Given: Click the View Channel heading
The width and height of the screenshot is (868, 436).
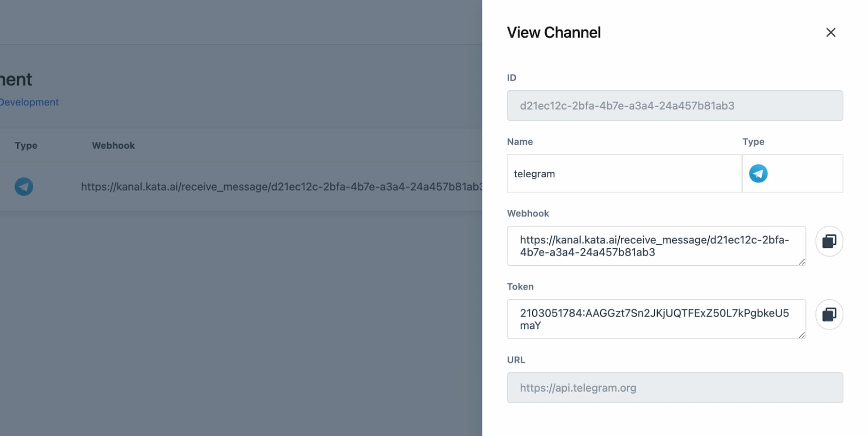Looking at the screenshot, I should 554,33.
